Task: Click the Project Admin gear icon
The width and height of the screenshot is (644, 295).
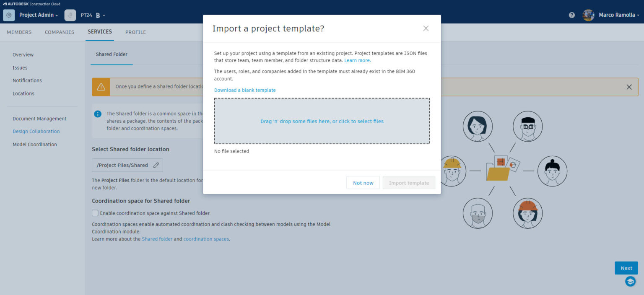Action: pyautogui.click(x=8, y=15)
